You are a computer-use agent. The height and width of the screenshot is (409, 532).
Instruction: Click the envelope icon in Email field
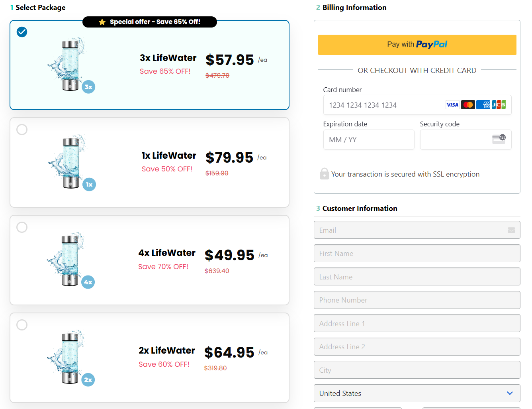[x=511, y=230]
